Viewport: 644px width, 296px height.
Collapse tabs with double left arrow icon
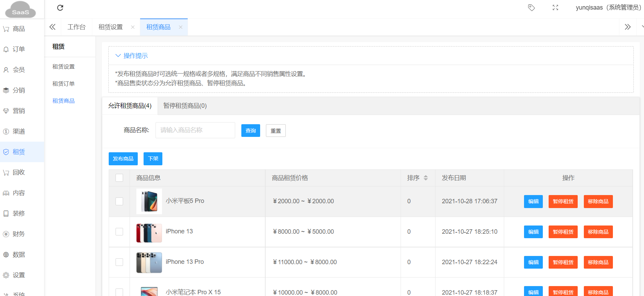click(x=52, y=27)
